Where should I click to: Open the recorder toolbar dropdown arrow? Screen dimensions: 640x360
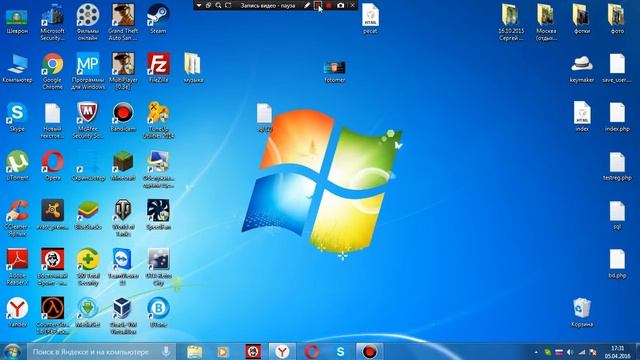(199, 5)
